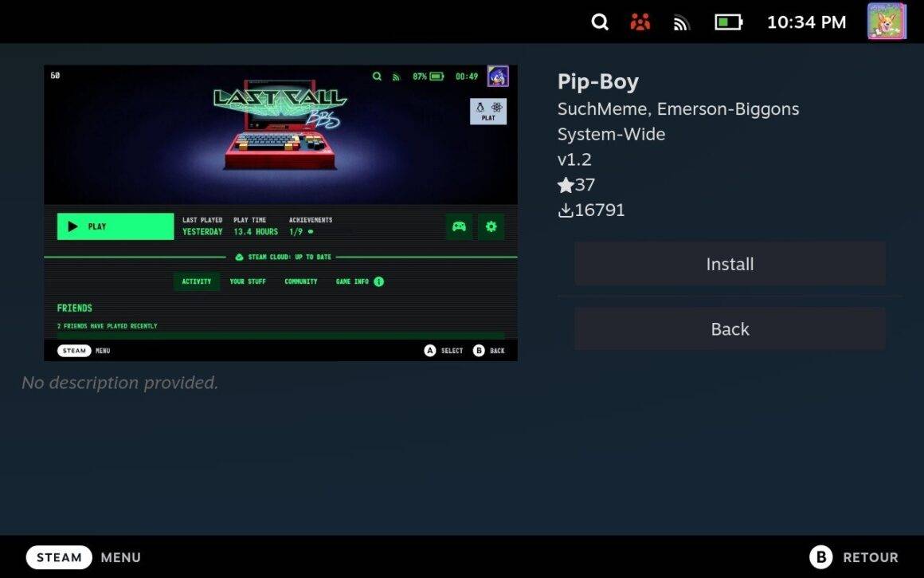Viewport: 924px width, 578px height.
Task: Open the red friends icon in header
Action: pyautogui.click(x=640, y=22)
